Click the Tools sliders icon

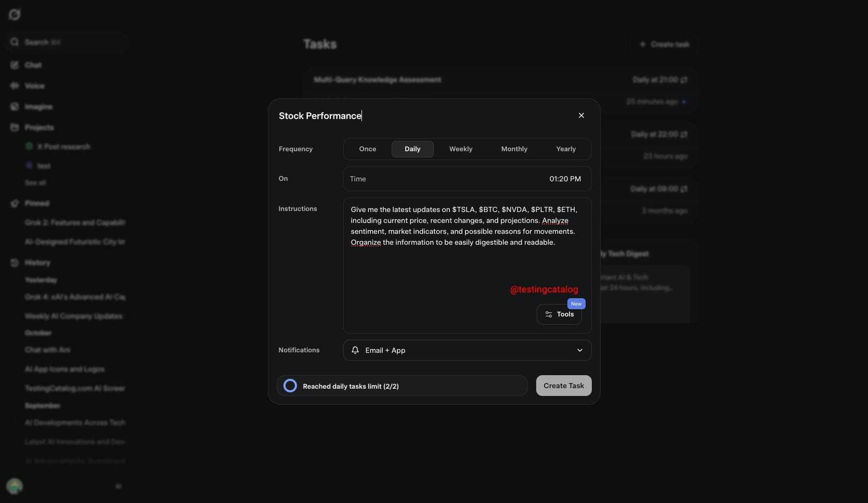pyautogui.click(x=548, y=314)
